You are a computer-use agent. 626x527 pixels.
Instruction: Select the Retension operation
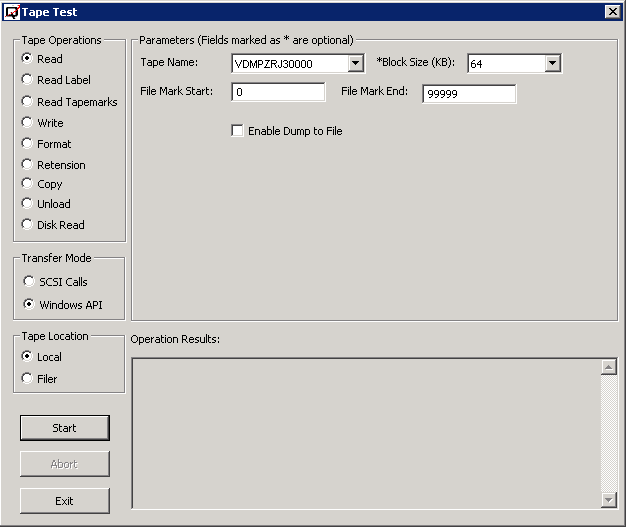28,164
